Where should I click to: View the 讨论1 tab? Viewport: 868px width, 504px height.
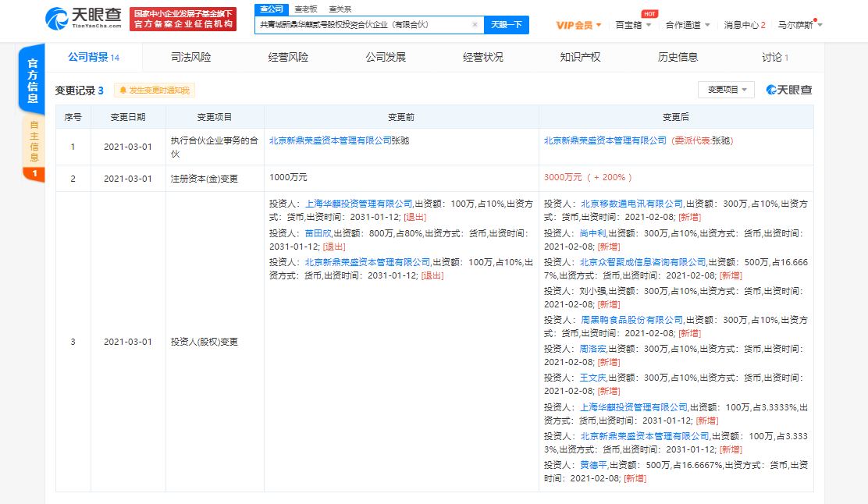pos(774,56)
